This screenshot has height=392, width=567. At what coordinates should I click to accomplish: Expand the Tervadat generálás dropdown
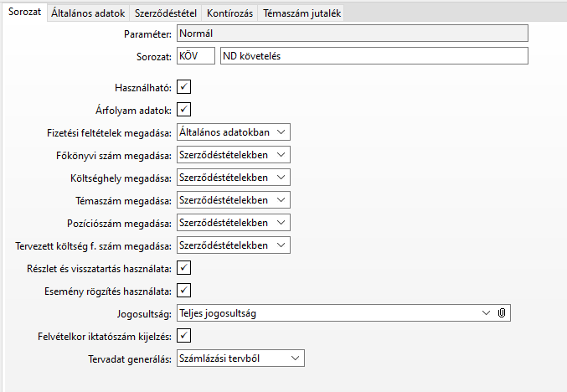(x=295, y=358)
